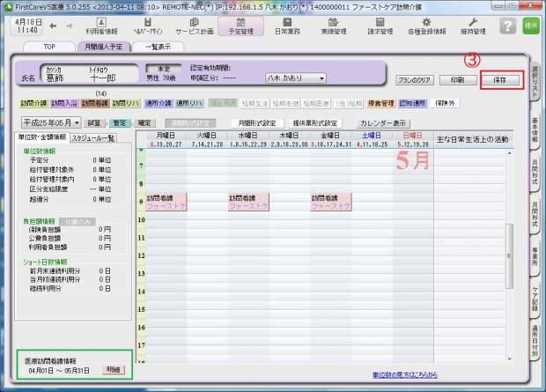Switch to the 一覧表示 tab
Screen dimensions: 546x392
(157, 46)
